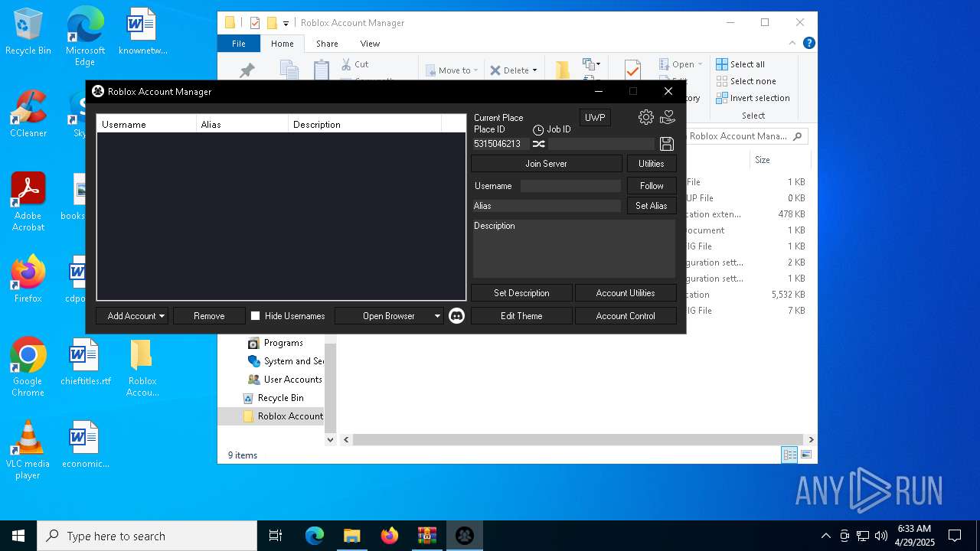Expand the Move to dropdown in Explorer

coord(475,70)
